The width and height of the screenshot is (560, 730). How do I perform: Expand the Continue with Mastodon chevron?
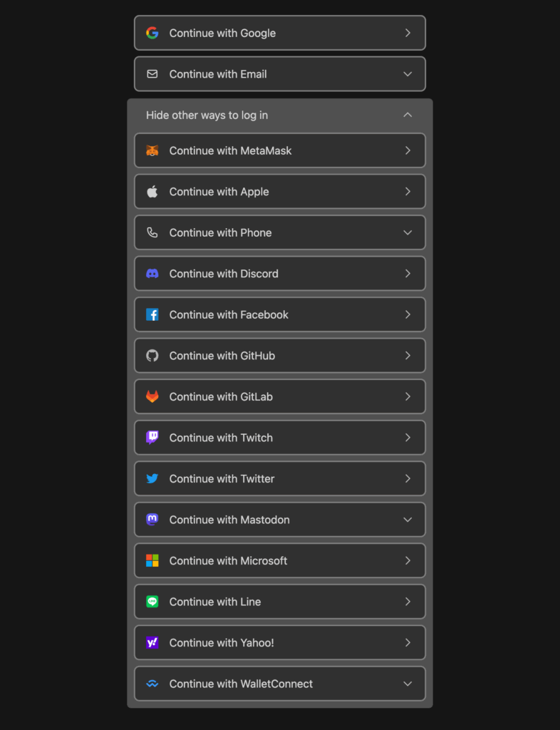[408, 520]
